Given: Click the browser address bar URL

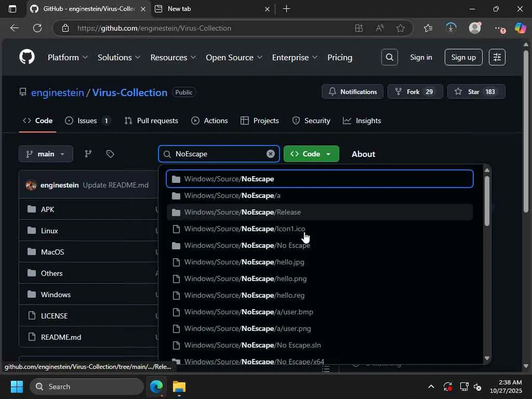Looking at the screenshot, I should [154, 28].
